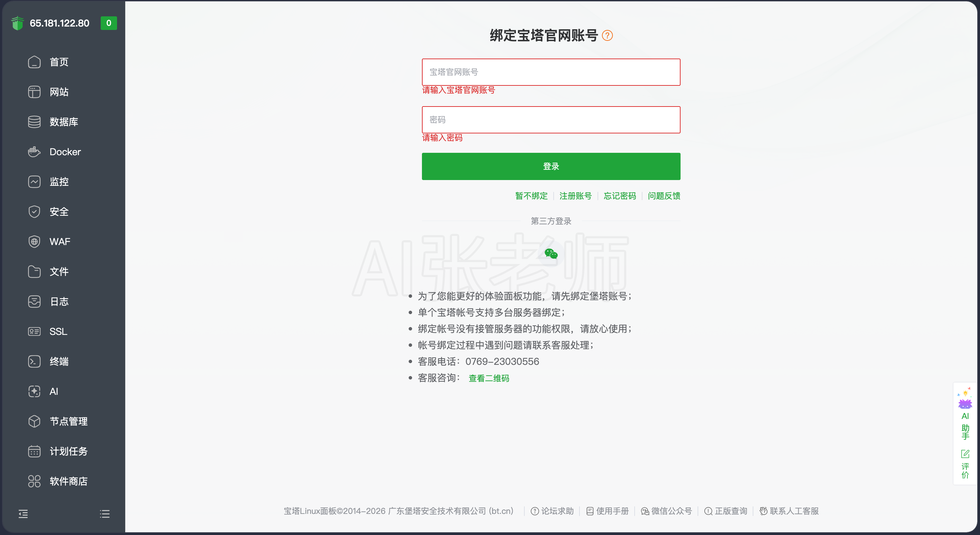Image resolution: width=980 pixels, height=535 pixels.
Task: Choose skip binding (暂不绑定) link
Action: coord(532,196)
